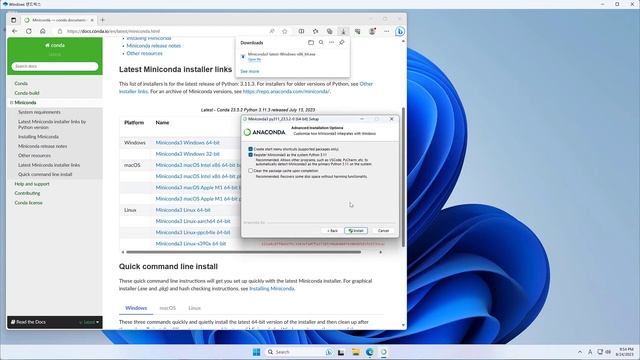Select Other resources in sidebar
640x360 pixels.
[34, 156]
